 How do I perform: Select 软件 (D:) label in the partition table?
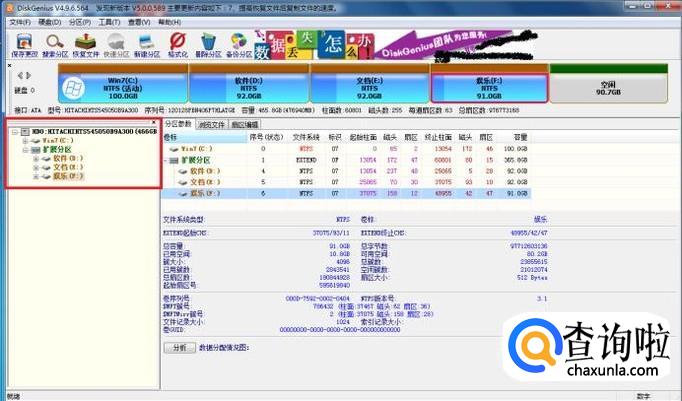tap(205, 171)
